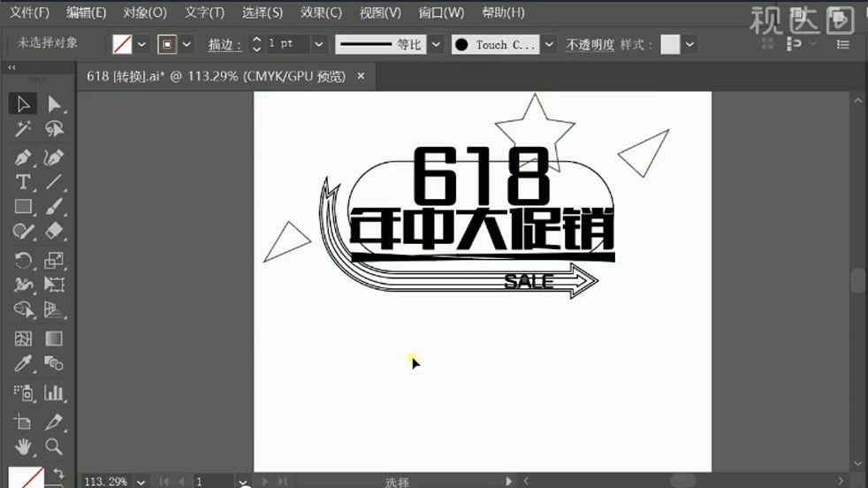This screenshot has width=868, height=488.
Task: Go to the next artboard
Action: click(264, 481)
